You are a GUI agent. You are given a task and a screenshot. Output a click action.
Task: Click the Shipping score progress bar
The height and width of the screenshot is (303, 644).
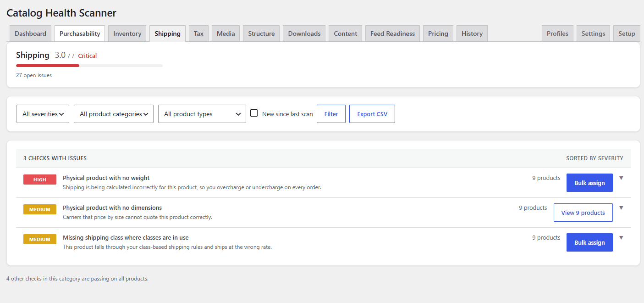[x=89, y=66]
